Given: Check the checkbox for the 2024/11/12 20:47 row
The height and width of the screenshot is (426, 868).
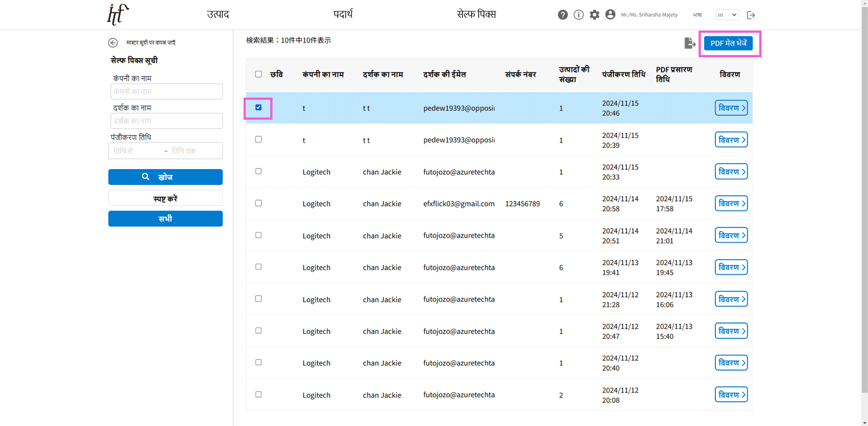Looking at the screenshot, I should 258,330.
